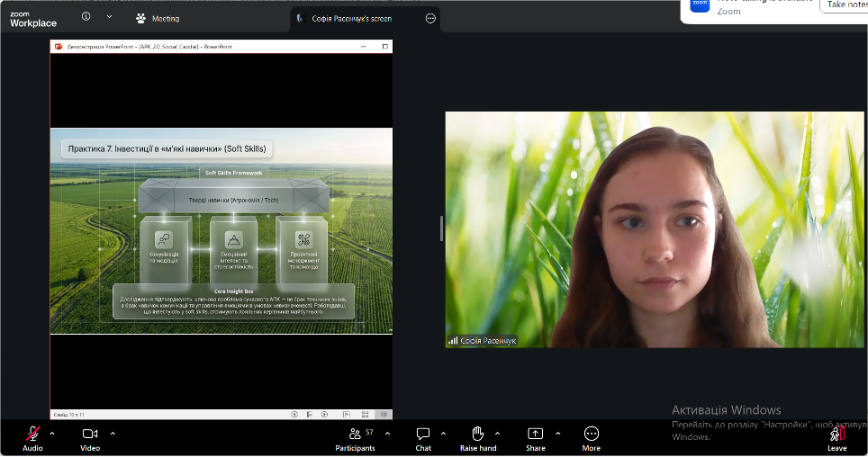Click the Take notes button
This screenshot has width=868, height=457.
(844, 4)
